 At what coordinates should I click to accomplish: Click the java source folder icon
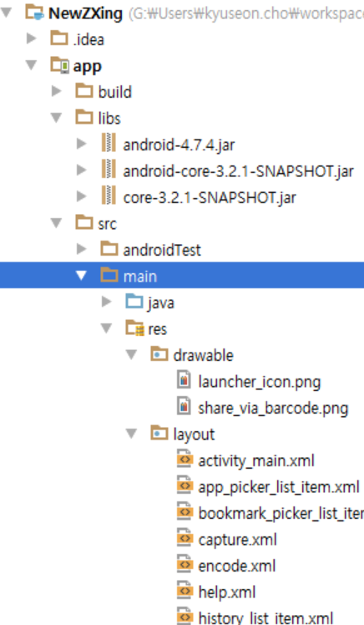[134, 302]
